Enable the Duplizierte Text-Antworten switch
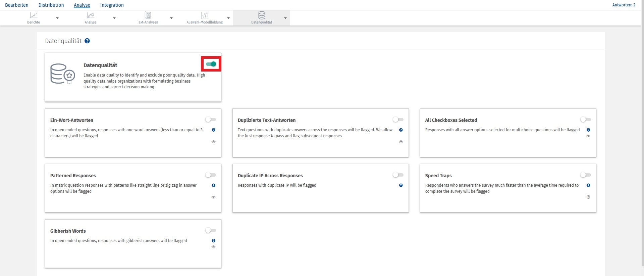Image resolution: width=644 pixels, height=276 pixels. [x=398, y=120]
